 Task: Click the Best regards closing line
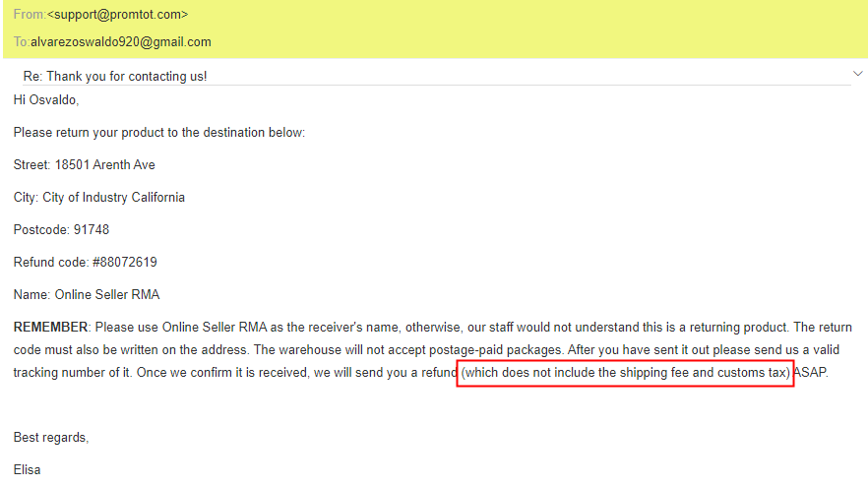[x=51, y=437]
